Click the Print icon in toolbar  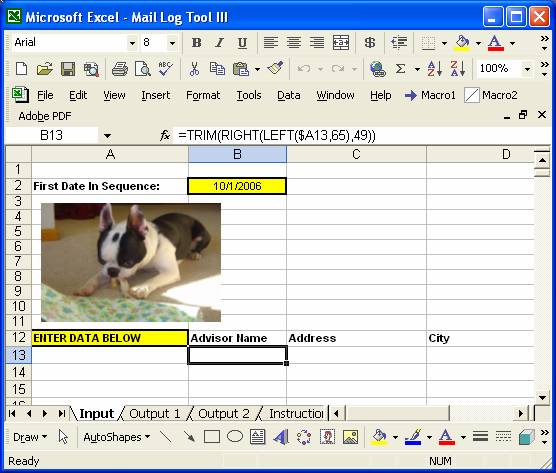pyautogui.click(x=120, y=69)
